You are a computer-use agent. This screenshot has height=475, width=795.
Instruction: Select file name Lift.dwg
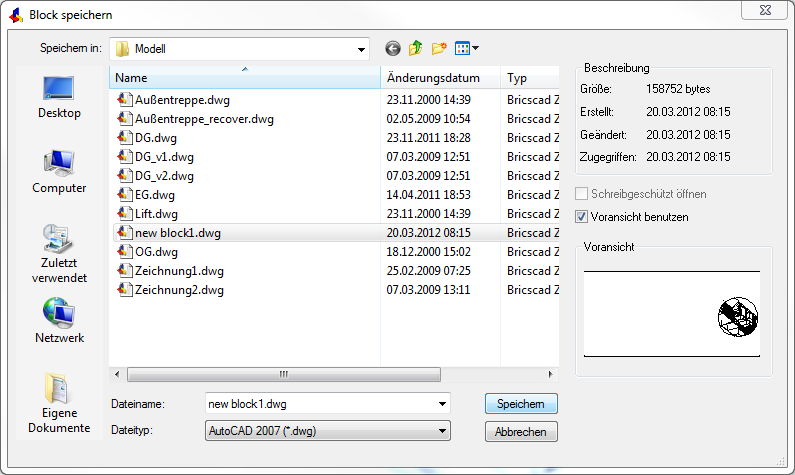pyautogui.click(x=156, y=214)
